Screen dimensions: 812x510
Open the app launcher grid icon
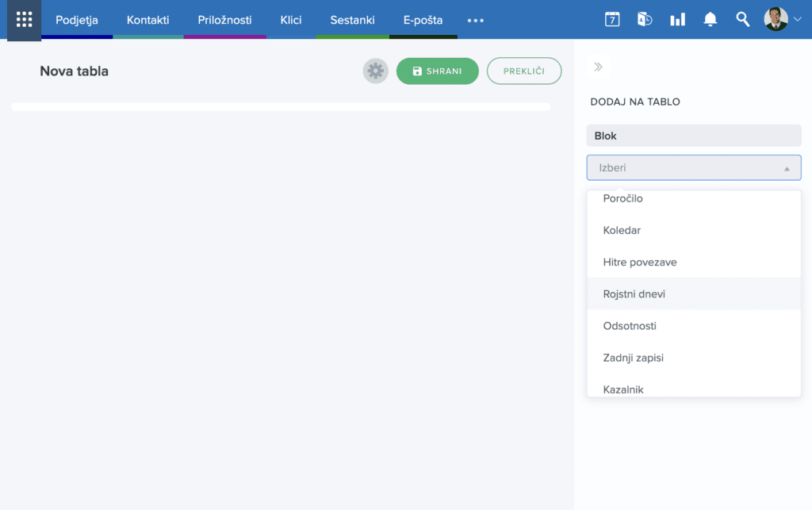[24, 20]
